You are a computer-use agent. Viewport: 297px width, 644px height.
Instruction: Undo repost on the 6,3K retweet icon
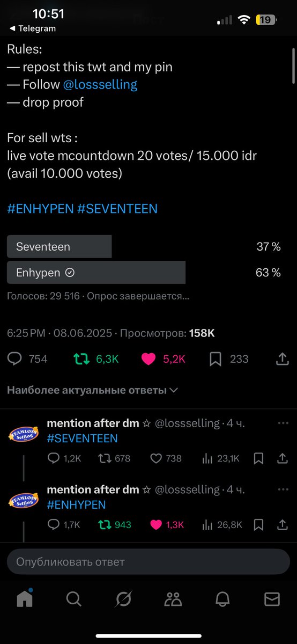pos(82,359)
